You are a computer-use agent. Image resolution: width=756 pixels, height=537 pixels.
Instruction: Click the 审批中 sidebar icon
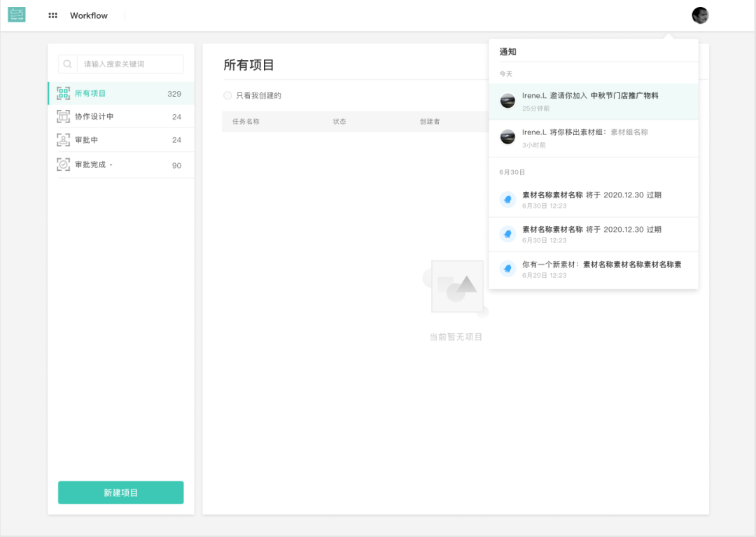[63, 140]
